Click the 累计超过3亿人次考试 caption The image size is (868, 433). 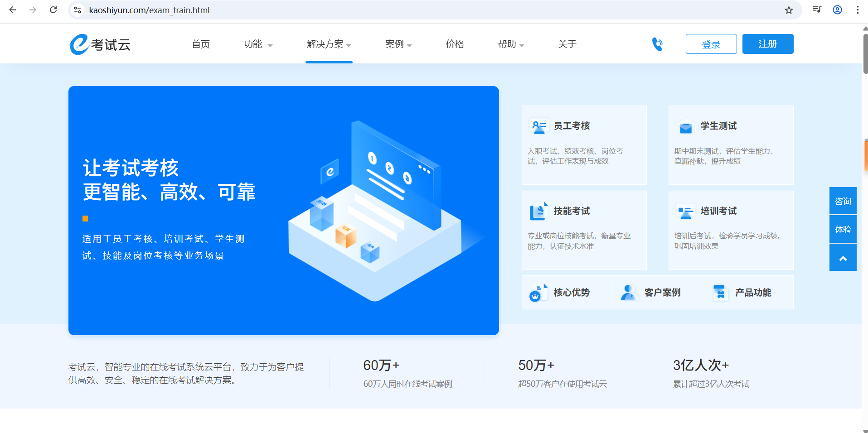(711, 384)
